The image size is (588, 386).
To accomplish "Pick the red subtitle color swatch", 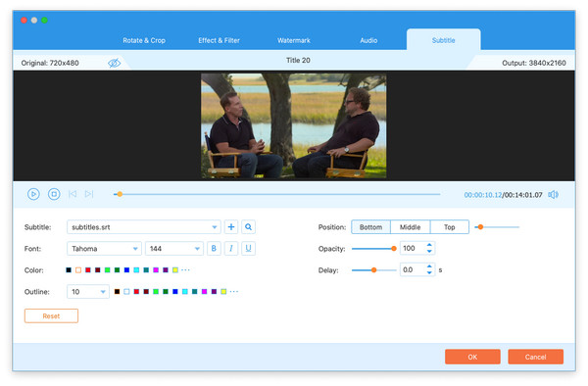I will click(88, 269).
